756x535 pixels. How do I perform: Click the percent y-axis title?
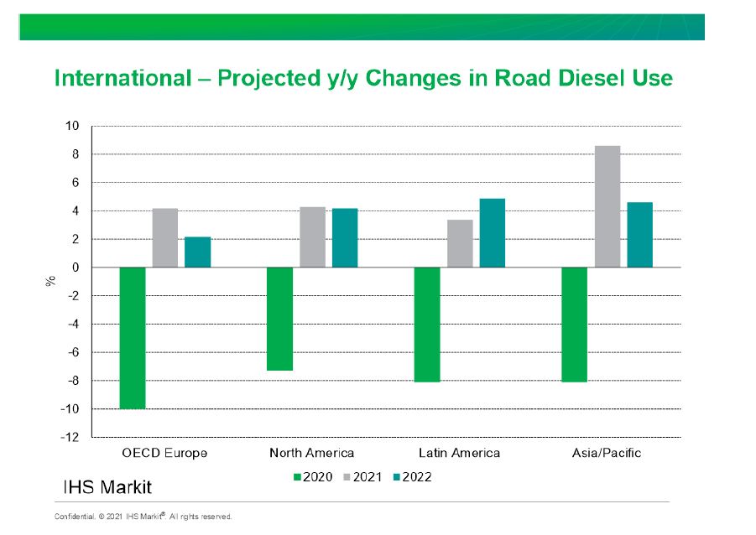[x=50, y=281]
